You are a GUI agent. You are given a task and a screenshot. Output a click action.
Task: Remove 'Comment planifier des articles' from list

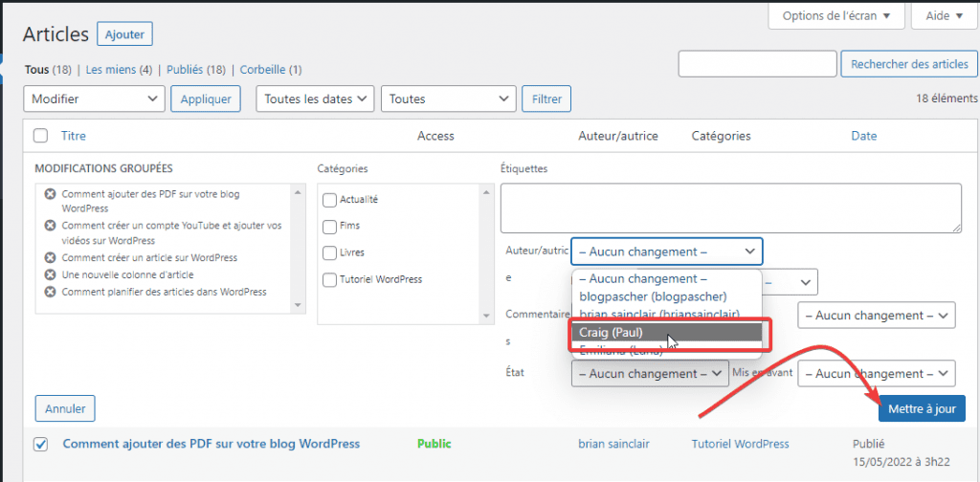(x=50, y=292)
